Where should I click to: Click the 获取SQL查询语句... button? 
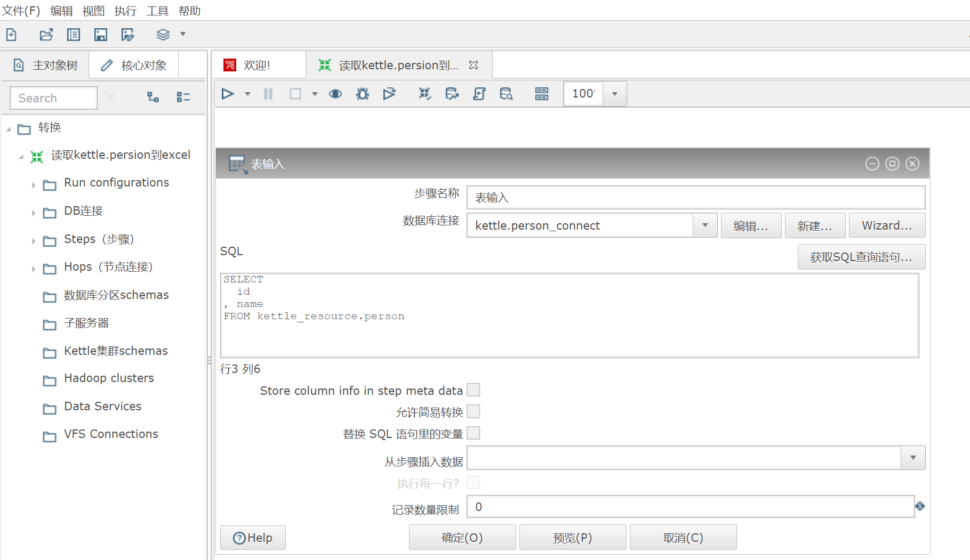(861, 257)
